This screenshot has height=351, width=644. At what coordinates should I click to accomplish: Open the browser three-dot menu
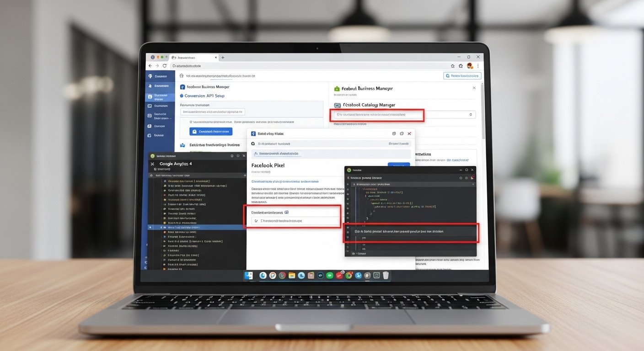click(478, 65)
